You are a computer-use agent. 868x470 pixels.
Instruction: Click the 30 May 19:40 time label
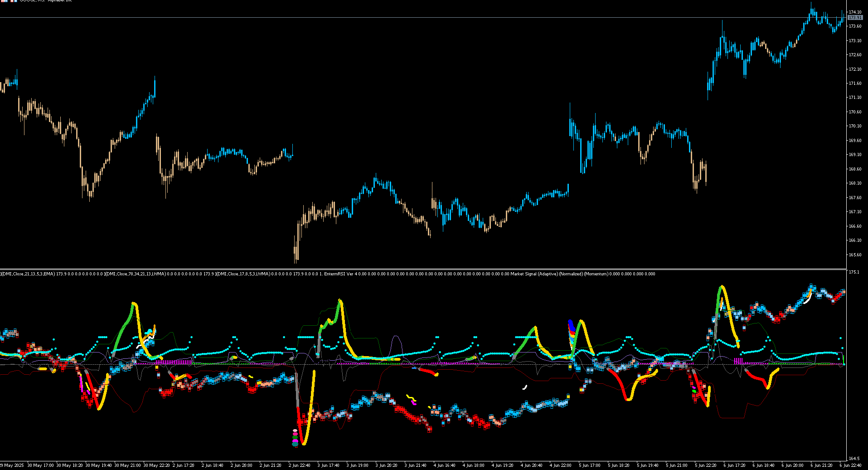point(98,465)
